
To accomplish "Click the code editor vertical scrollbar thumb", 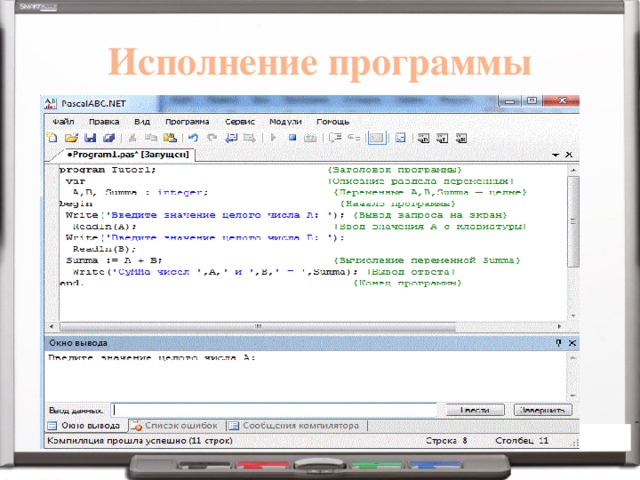I will pyautogui.click(x=573, y=221).
